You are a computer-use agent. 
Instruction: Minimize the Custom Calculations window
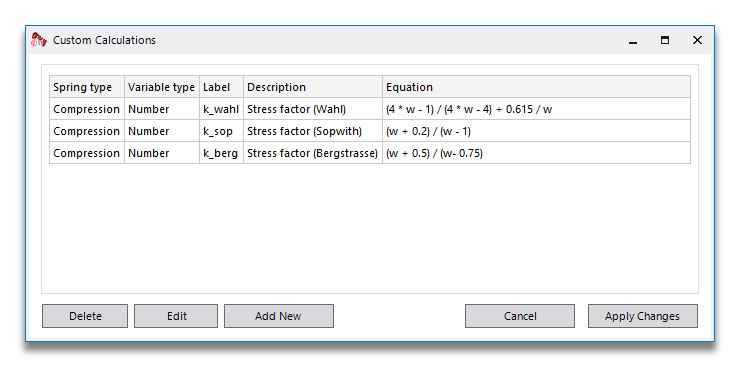[x=633, y=41]
